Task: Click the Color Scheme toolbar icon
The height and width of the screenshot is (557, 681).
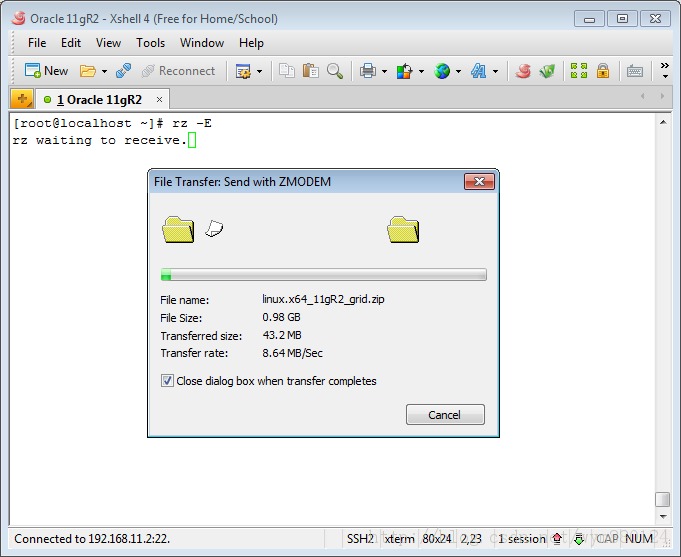Action: pyautogui.click(x=404, y=71)
